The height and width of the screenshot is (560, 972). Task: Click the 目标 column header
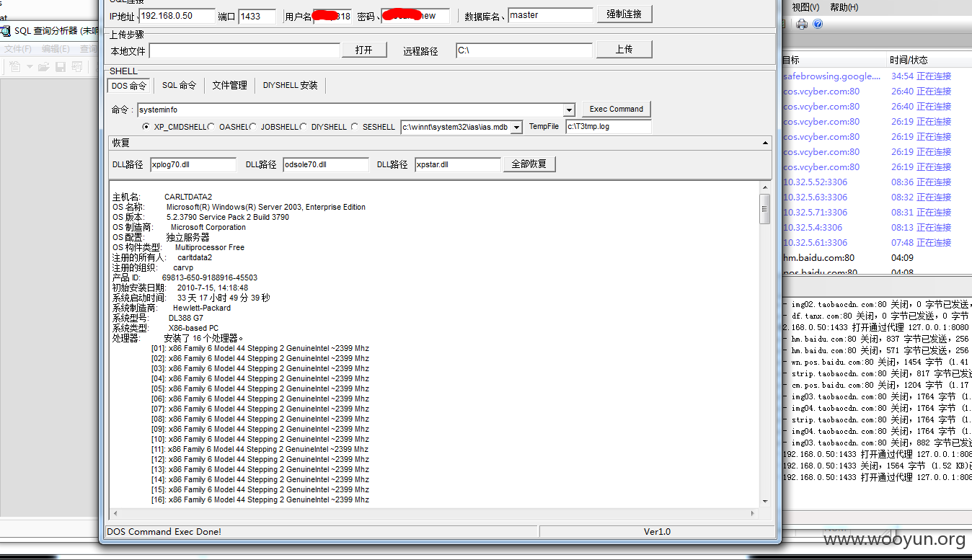coord(834,60)
